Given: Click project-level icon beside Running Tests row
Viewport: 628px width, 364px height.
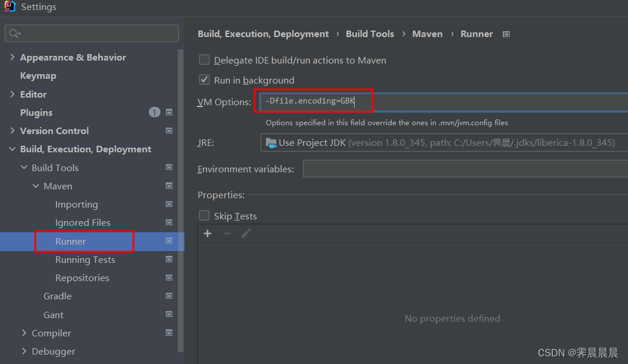Looking at the screenshot, I should click(x=169, y=259).
